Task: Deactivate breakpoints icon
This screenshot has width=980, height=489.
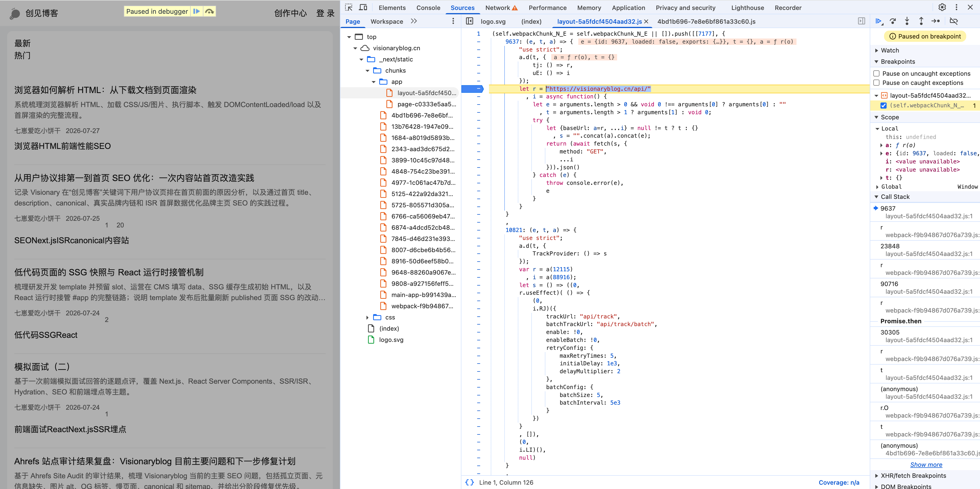Action: point(954,21)
